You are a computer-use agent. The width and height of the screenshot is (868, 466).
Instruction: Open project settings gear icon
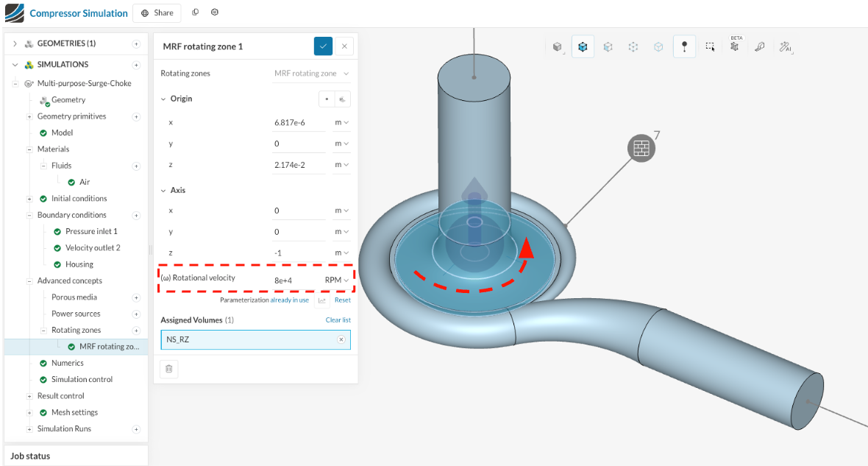215,13
